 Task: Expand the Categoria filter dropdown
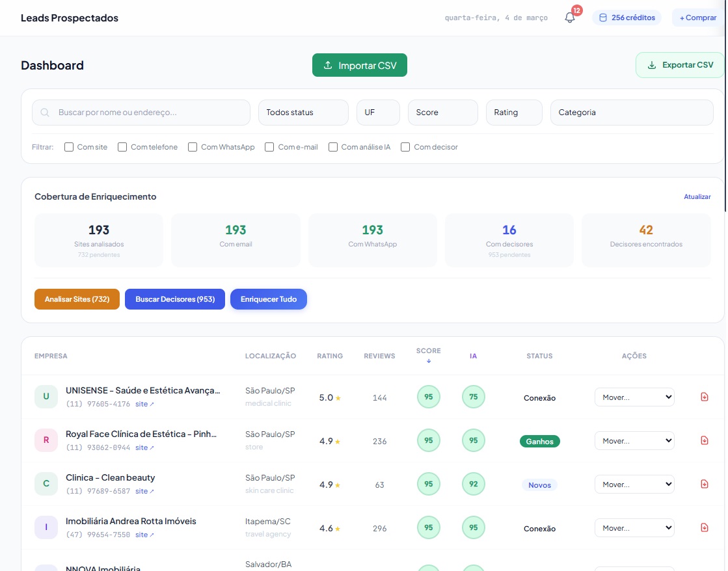(x=631, y=113)
